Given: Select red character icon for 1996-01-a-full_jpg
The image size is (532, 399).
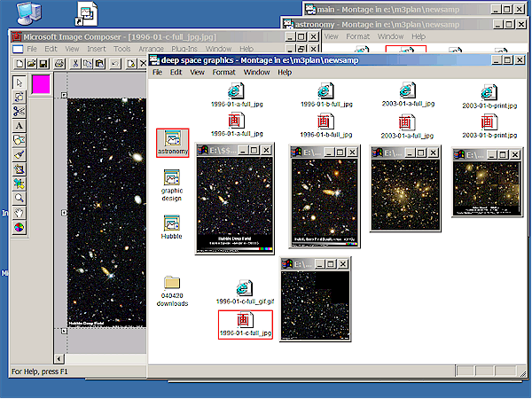Looking at the screenshot, I should click(236, 121).
